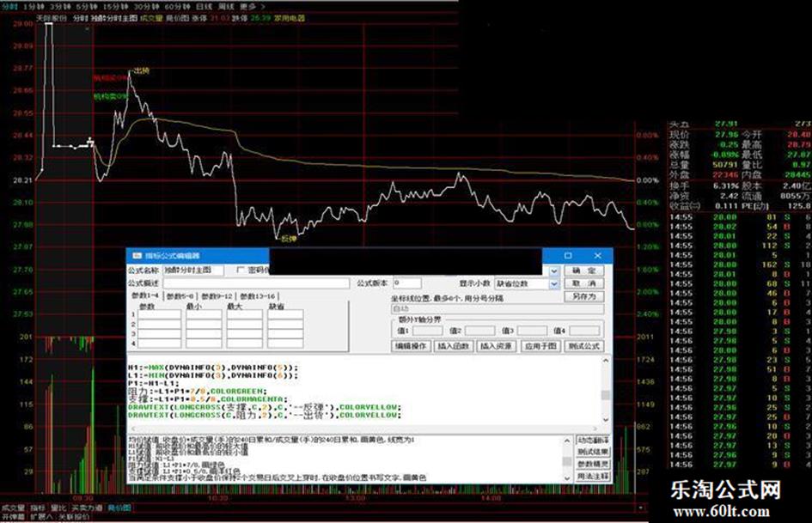Click parameter row 1 name field
The width and height of the screenshot is (812, 523).
tap(159, 314)
